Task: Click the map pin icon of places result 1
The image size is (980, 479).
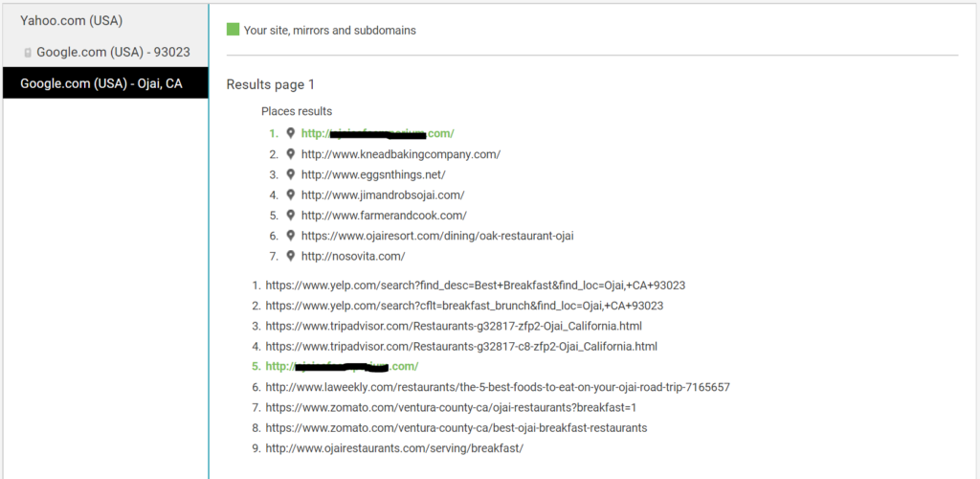Action: 290,133
